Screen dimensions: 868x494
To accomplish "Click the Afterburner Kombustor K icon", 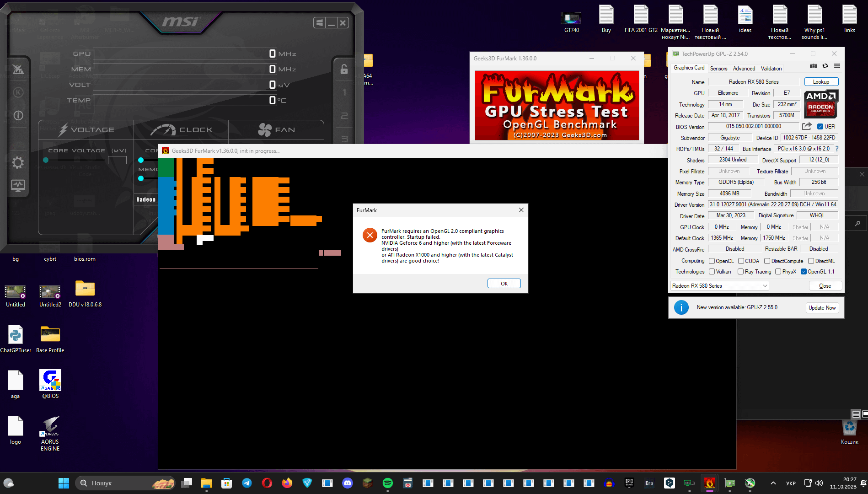I will click(18, 92).
